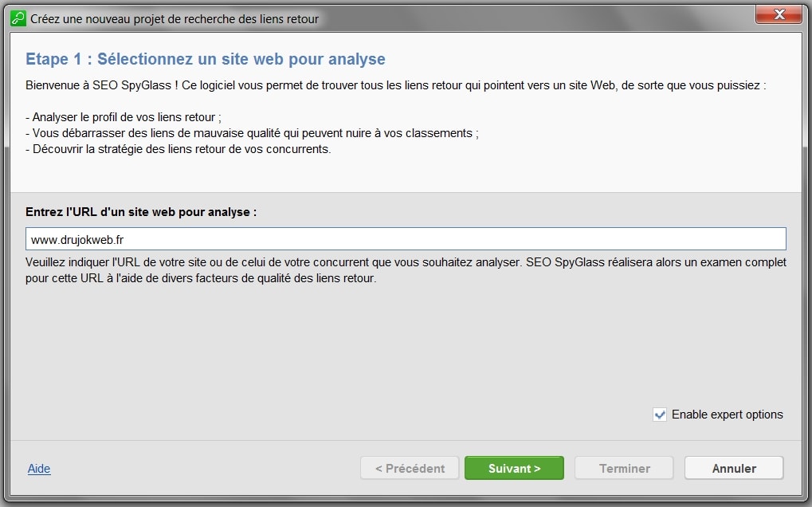Click the Suivant > button
812x507 pixels.
514,468
